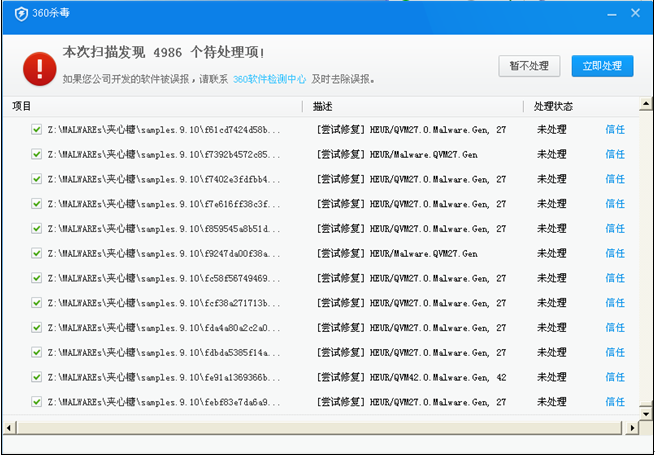Click the HEUR/Malware.QVM27.Gen description for f9247da00f38a
Image resolution: width=655 pixels, height=457 pixels.
[x=397, y=254]
